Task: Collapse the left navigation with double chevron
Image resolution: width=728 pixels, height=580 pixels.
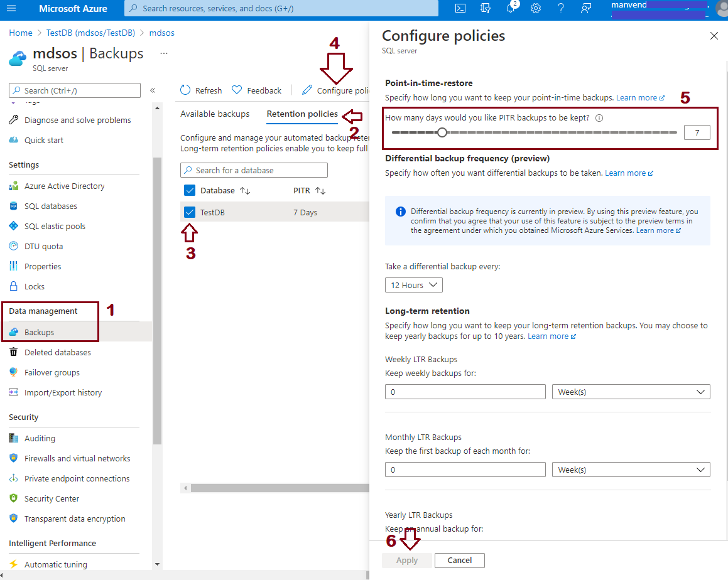Action: [x=153, y=90]
